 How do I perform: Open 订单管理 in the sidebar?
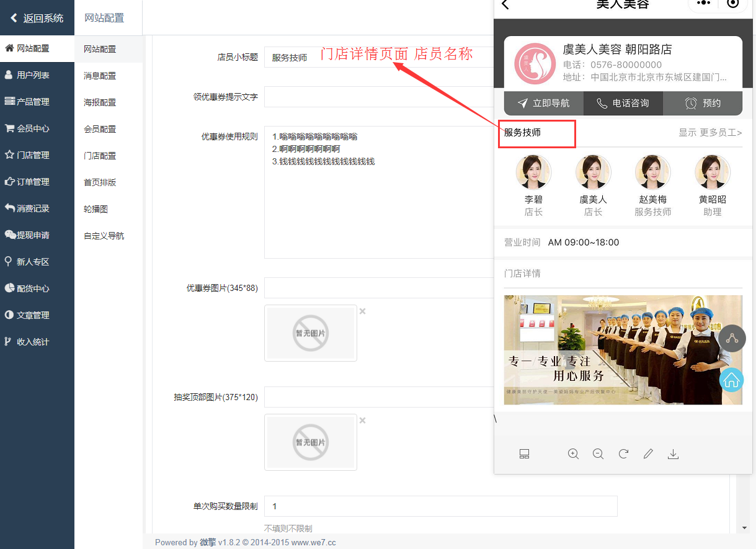[37, 182]
